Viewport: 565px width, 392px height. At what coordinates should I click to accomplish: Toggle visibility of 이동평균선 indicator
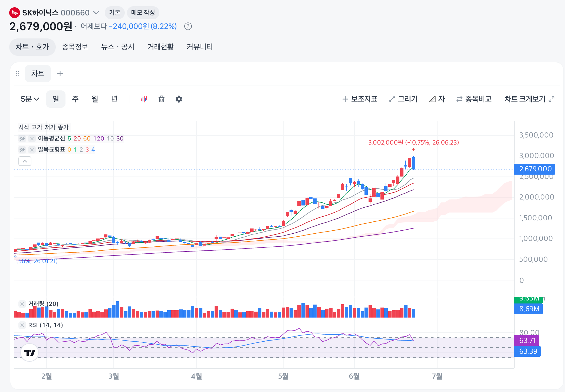pyautogui.click(x=22, y=139)
